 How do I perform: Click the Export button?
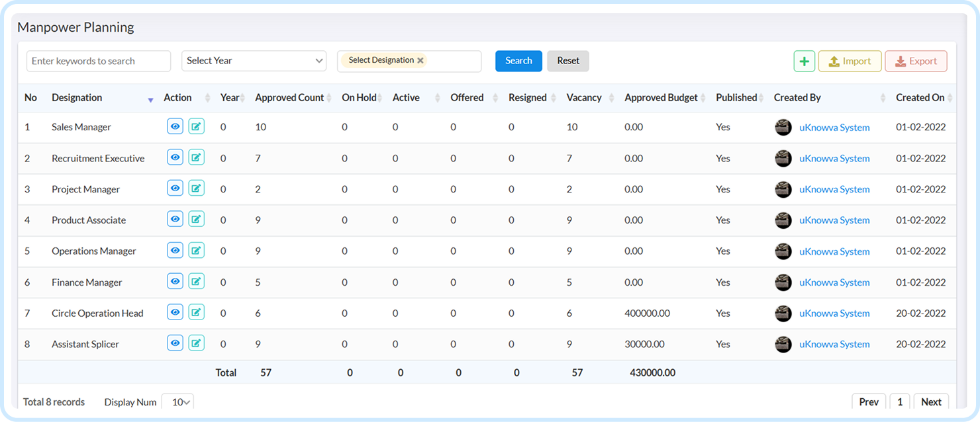[x=916, y=61]
